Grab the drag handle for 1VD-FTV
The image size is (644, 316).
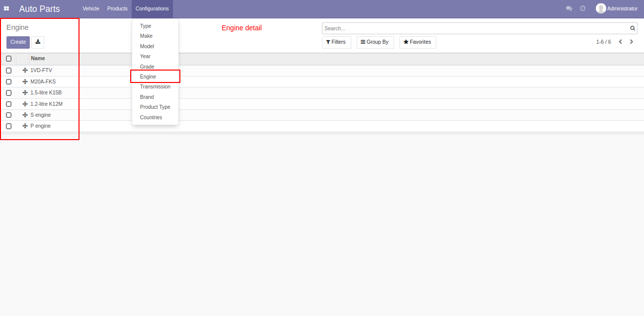tap(25, 71)
